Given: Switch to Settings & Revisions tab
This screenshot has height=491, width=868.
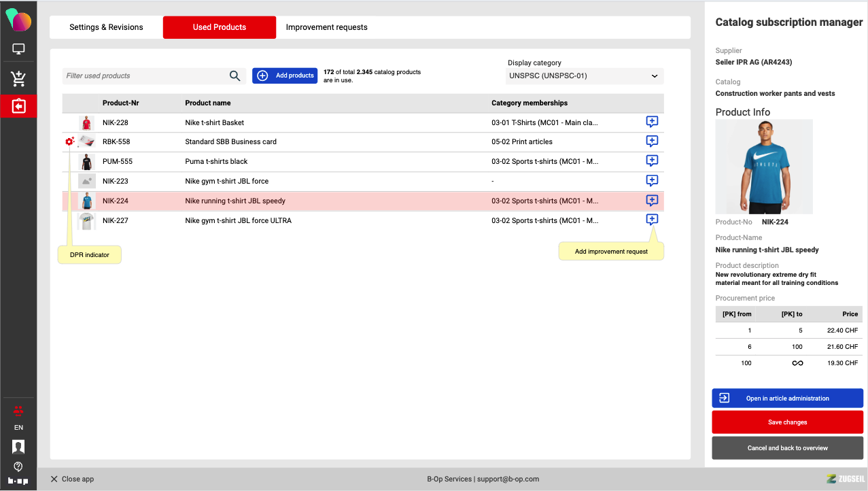Looking at the screenshot, I should (106, 27).
